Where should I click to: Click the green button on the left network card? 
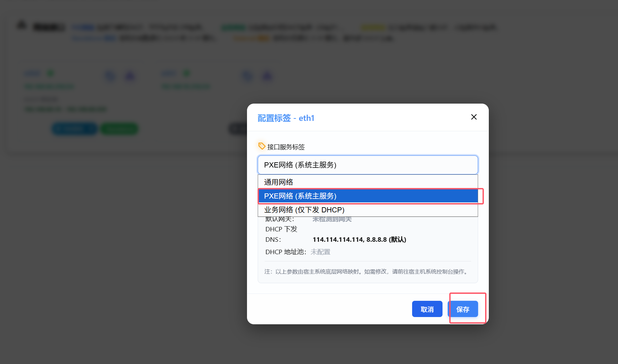point(119,128)
